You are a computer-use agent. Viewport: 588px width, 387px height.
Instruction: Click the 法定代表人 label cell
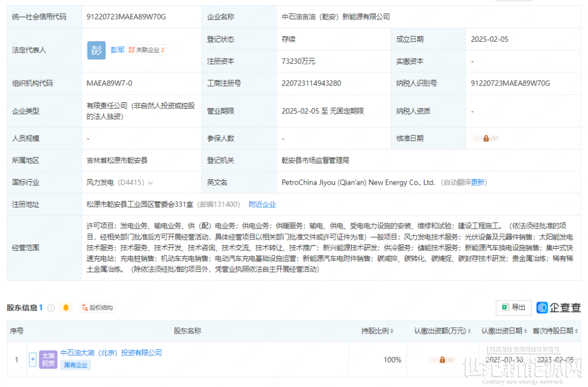44,50
